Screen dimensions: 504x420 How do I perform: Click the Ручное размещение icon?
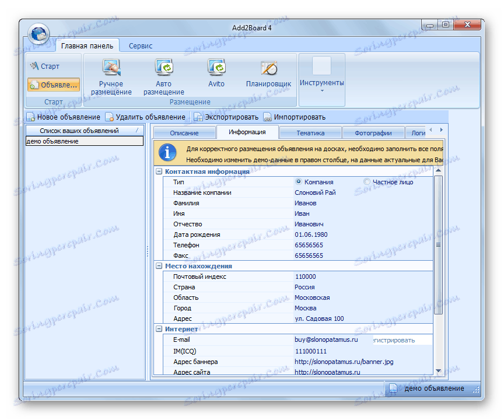111,67
